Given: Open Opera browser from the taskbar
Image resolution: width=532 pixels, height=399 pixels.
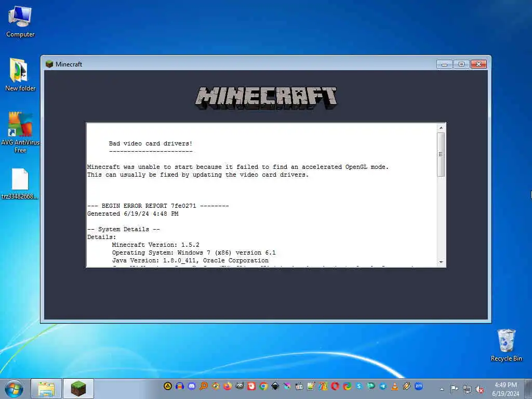Looking at the screenshot, I should click(335, 386).
